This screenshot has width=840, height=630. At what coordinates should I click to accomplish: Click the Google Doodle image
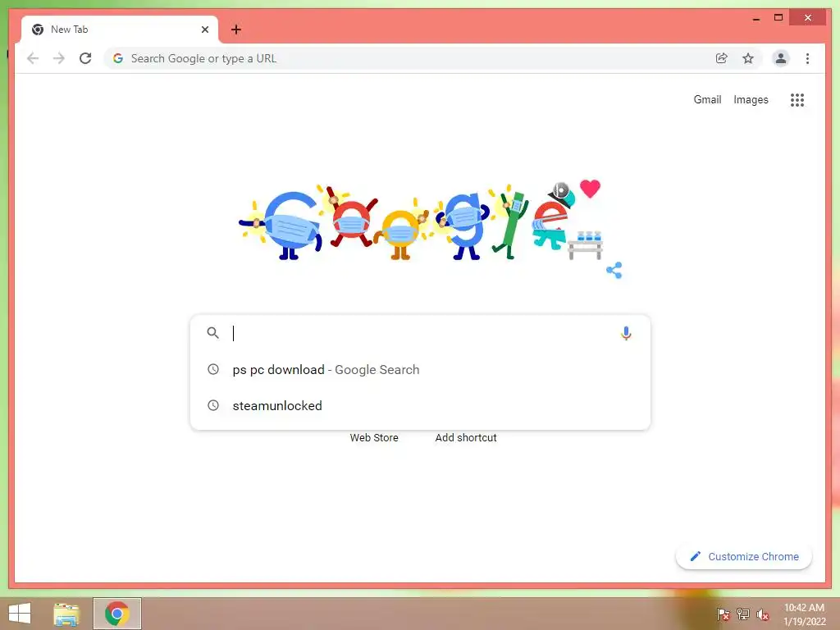421,221
